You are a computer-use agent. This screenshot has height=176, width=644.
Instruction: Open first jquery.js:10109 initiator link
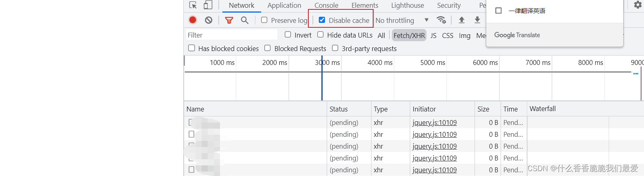pos(434,123)
